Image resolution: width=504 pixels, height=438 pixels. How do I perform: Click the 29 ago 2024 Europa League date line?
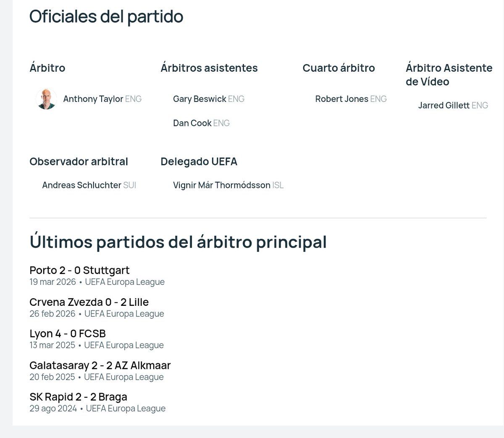97,409
